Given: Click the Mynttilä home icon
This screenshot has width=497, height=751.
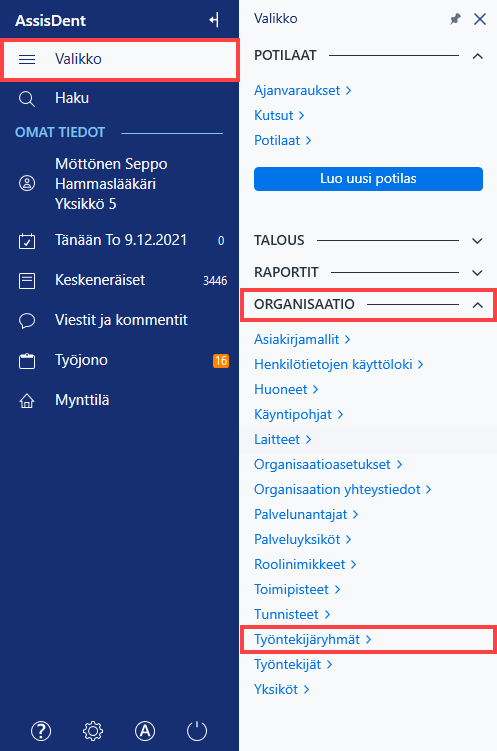Looking at the screenshot, I should click(27, 400).
